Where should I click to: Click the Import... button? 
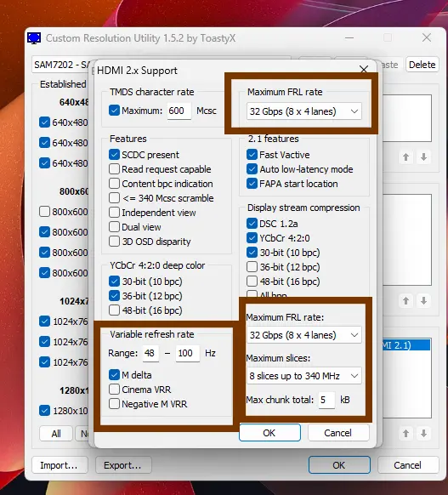[x=60, y=465]
